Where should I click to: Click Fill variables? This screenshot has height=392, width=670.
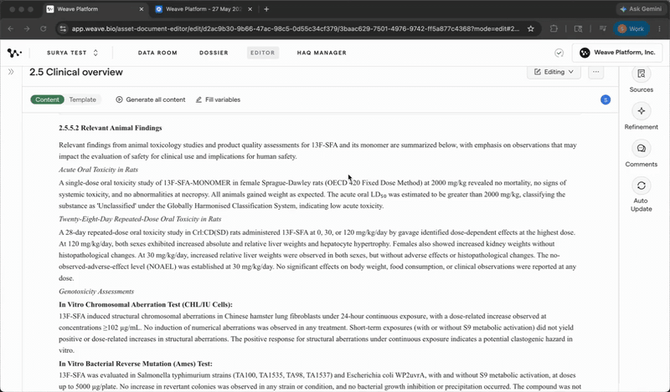click(x=218, y=100)
